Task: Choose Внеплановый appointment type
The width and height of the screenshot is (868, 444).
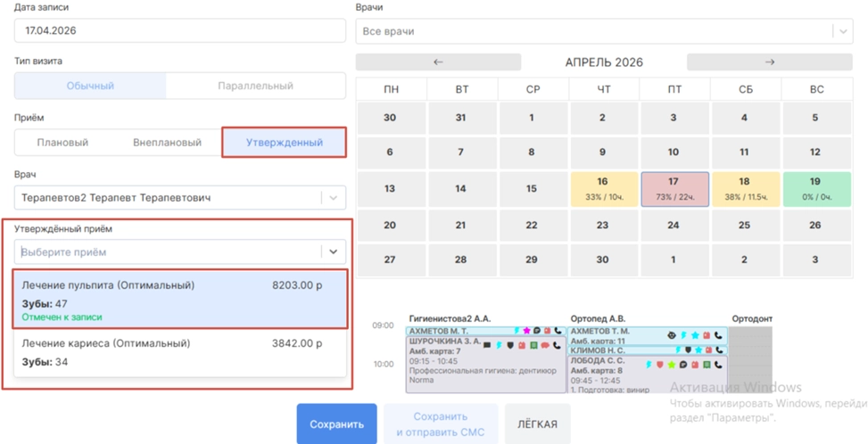Action: (x=167, y=143)
